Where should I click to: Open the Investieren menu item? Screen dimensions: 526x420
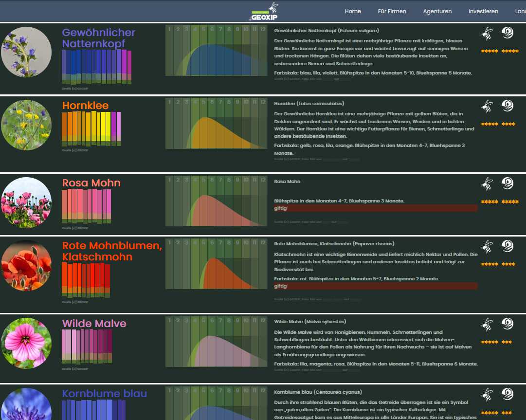483,11
